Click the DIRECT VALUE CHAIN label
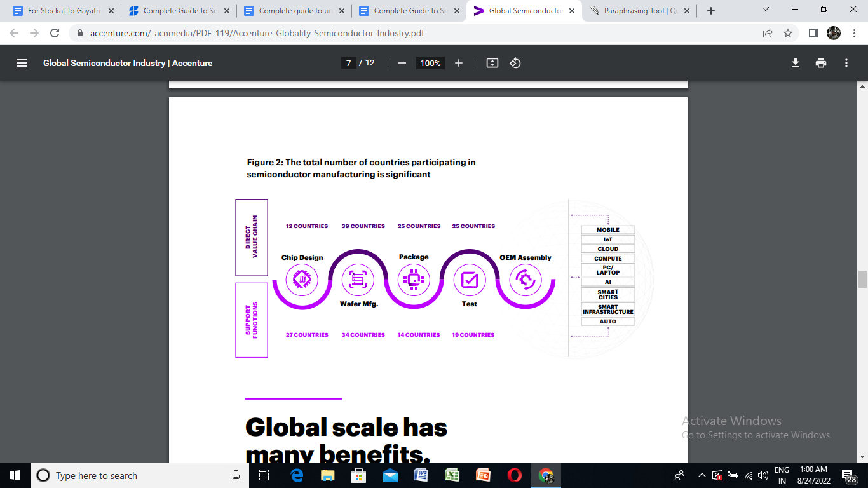This screenshot has width=868, height=488. click(x=252, y=237)
